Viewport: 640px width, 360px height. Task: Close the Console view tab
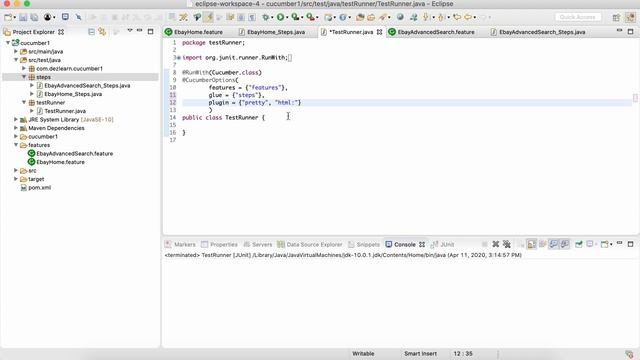point(422,244)
